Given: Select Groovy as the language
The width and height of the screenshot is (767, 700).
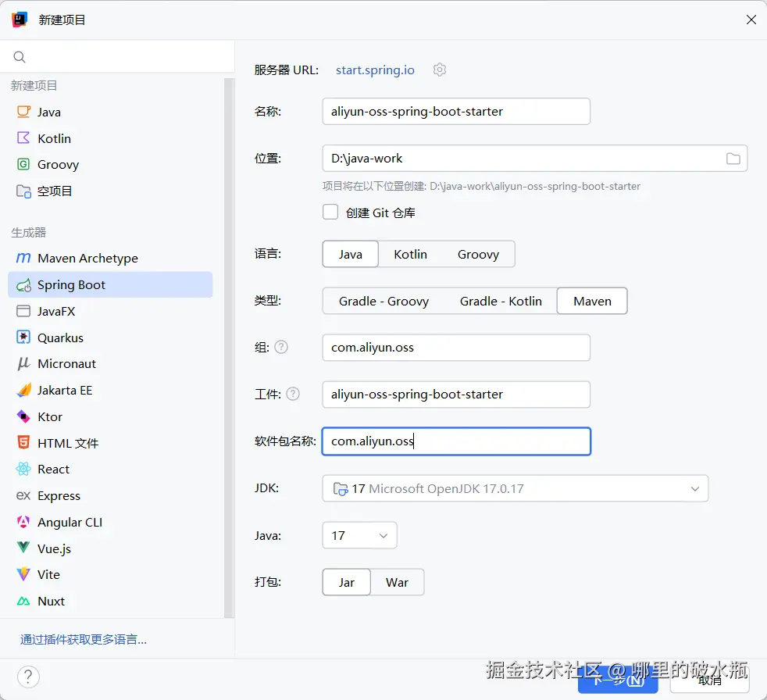Looking at the screenshot, I should click(x=478, y=254).
